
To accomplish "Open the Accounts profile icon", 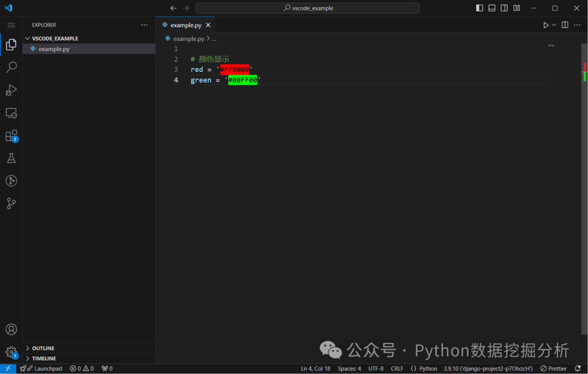I will (x=11, y=329).
